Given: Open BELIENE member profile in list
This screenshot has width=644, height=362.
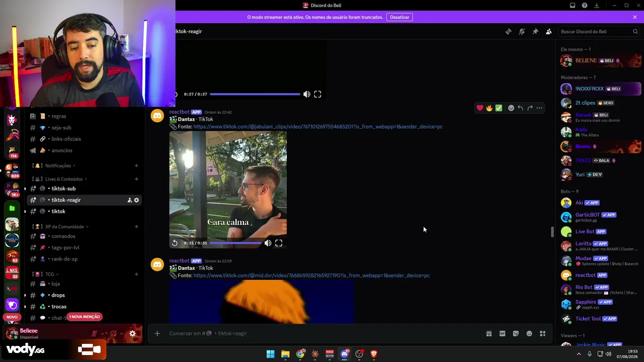Looking at the screenshot, I should pyautogui.click(x=600, y=60).
